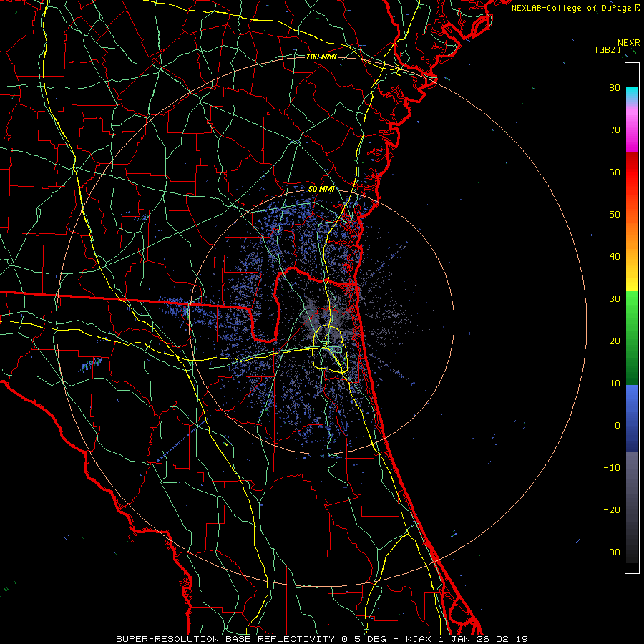Click the red segment of the color bar
This screenshot has height=644, width=644.
click(632, 173)
